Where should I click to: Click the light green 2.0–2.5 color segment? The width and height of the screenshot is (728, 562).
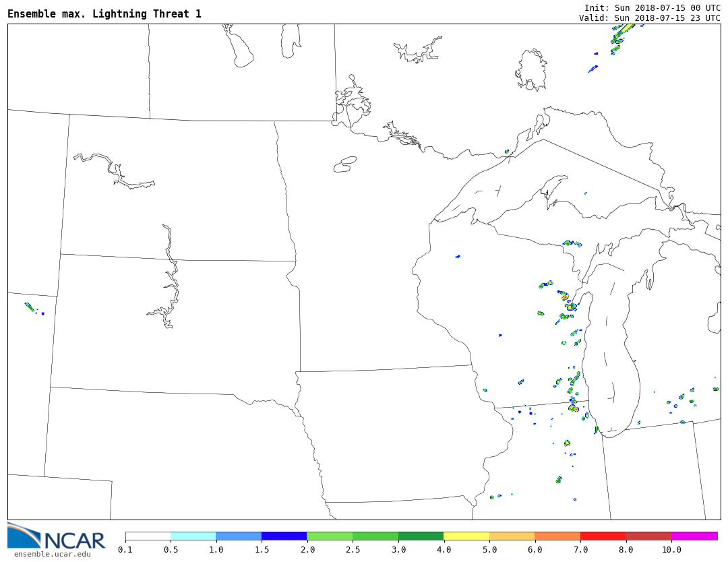coord(330,536)
